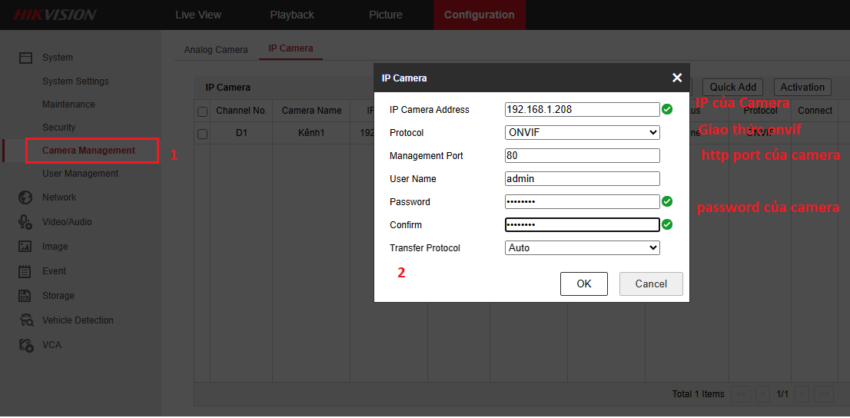Click the Hikvision logo
Screen dimensions: 850x418
tap(55, 15)
